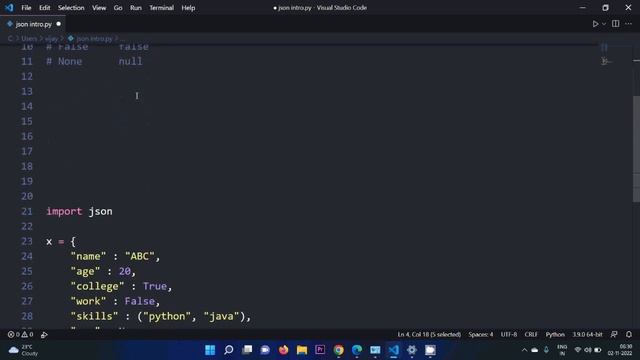This screenshot has height=360, width=640.
Task: Open the weather widget showing Cloudy
Action: point(23,350)
